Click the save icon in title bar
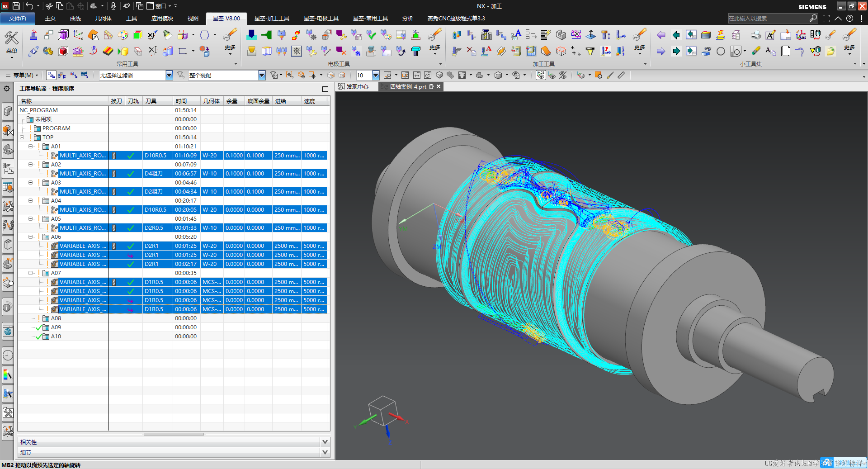Image resolution: width=868 pixels, height=469 pixels. click(16, 6)
